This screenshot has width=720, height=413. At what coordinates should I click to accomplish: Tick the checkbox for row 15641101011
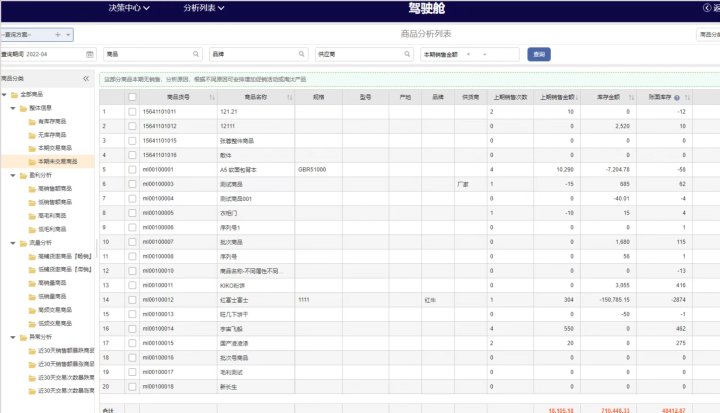(x=132, y=112)
